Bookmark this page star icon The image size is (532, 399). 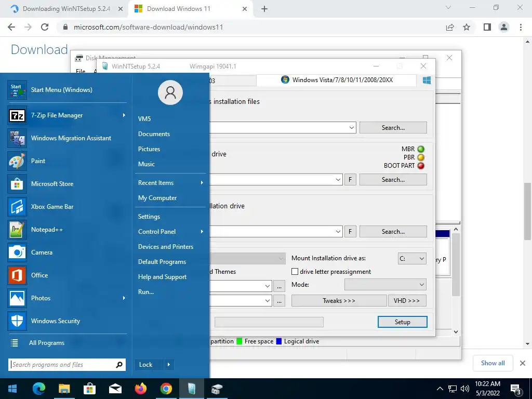click(467, 27)
